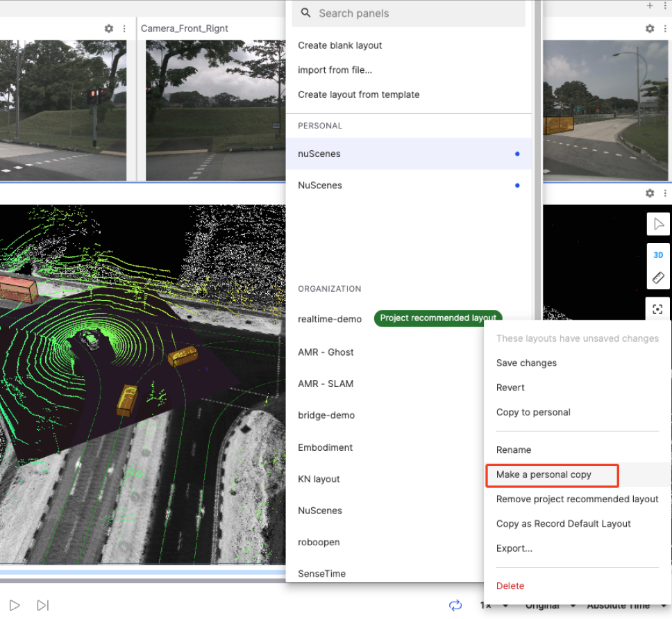
Task: Click unsaved-changes dot beside Personal NuScenes layout
Action: [517, 185]
